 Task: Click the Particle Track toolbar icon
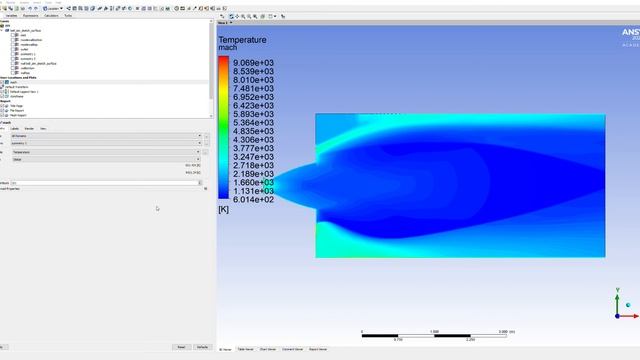[x=86, y=9]
